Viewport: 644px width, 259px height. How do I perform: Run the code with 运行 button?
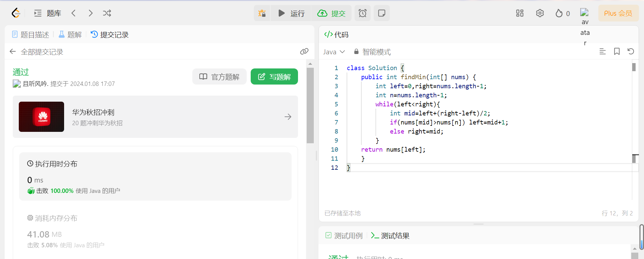pos(291,13)
